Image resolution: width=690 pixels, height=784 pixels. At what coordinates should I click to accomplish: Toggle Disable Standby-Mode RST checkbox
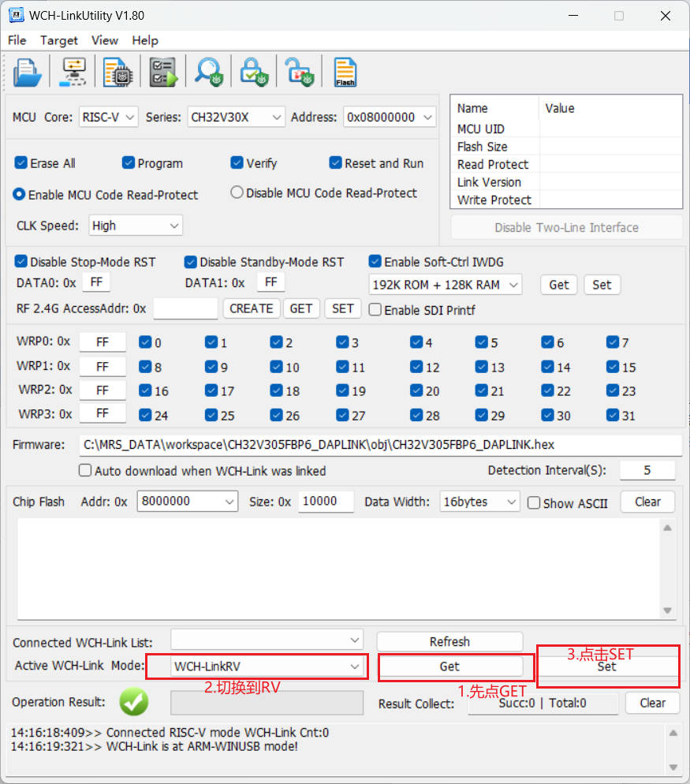[191, 262]
